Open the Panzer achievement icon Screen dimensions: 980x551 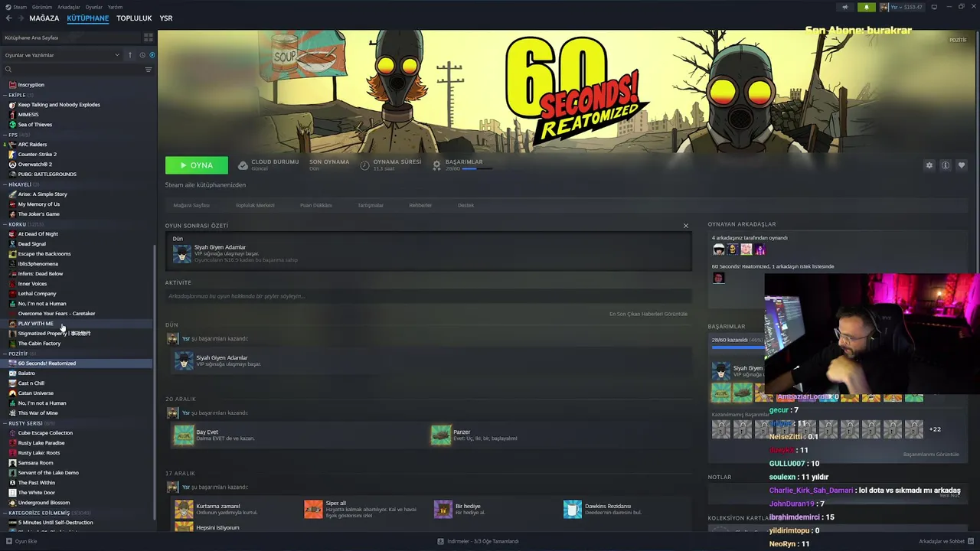[441, 435]
